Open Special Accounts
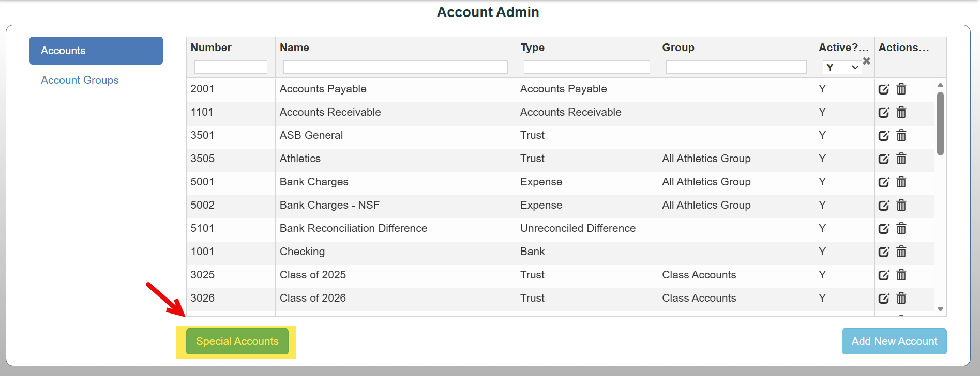The image size is (980, 376). click(237, 341)
